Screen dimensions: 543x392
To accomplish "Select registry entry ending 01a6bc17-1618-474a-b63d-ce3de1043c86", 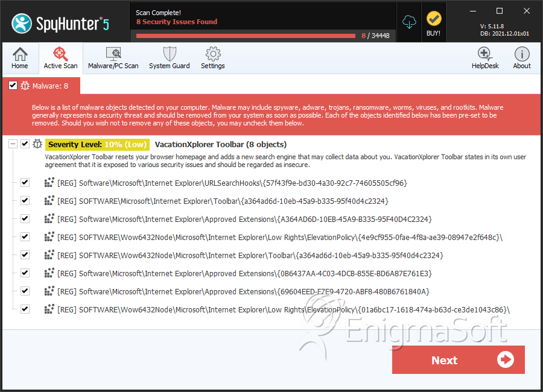I will point(284,310).
